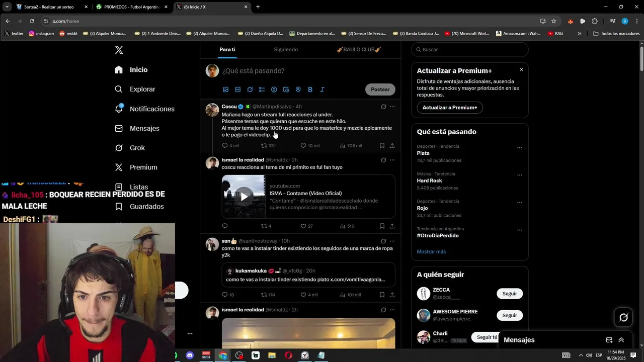Add media image icon in composer

point(226,89)
